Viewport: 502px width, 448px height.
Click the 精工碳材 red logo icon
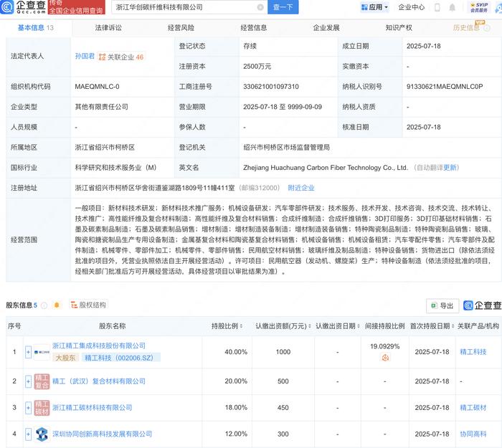point(42,408)
